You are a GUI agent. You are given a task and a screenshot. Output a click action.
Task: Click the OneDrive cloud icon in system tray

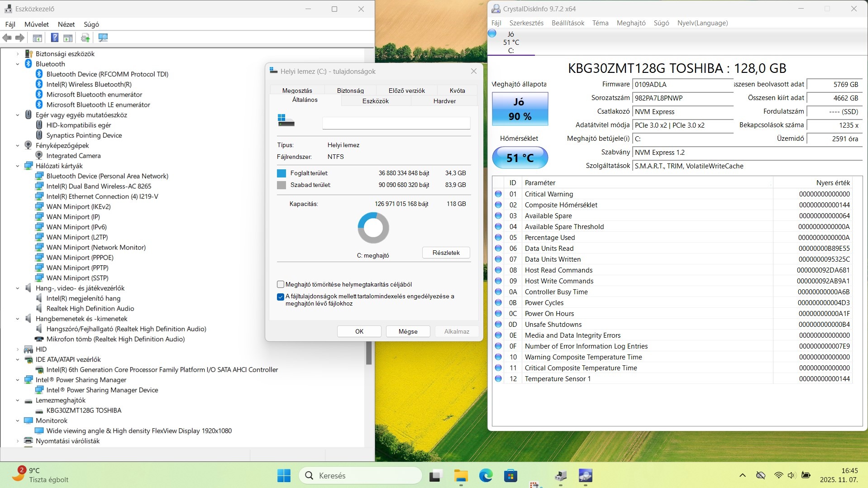761,475
